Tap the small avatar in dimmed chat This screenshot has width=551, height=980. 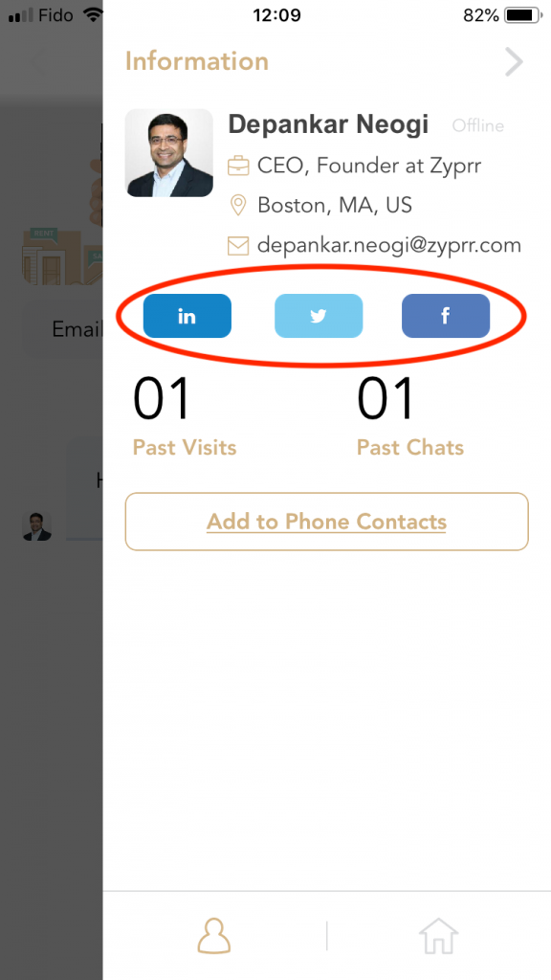(37, 525)
